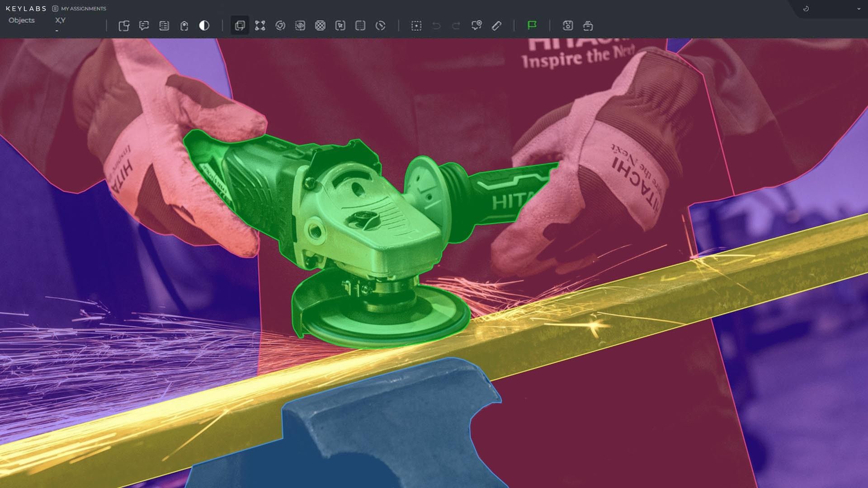Click the tag labeling icon
This screenshot has width=868, height=488.
[x=184, y=26]
